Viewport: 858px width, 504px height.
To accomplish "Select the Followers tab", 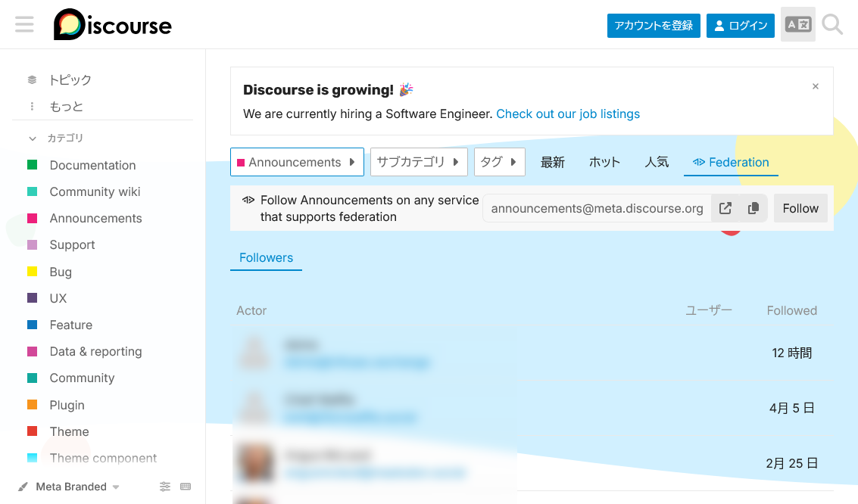I will pos(266,258).
